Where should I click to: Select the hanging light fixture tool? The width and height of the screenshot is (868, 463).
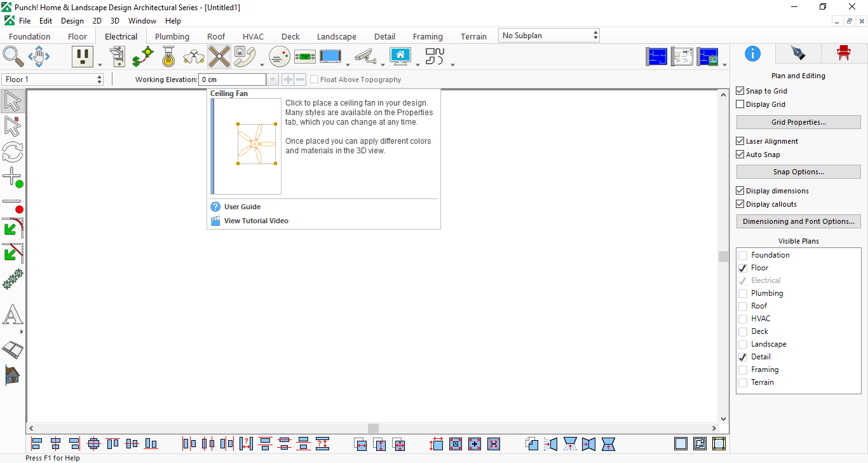pos(168,57)
